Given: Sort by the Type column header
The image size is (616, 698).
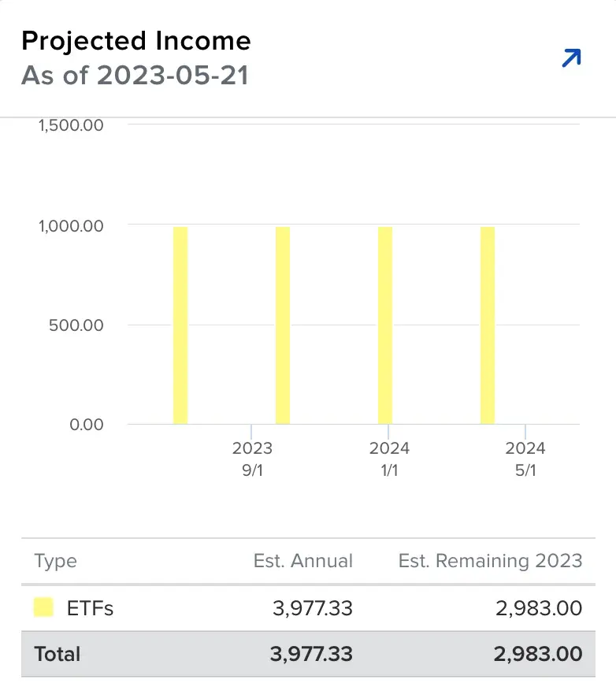Looking at the screenshot, I should (56, 561).
